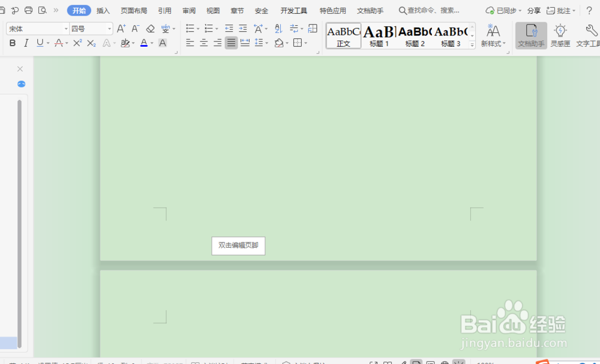Click the show/hide paragraph marks icon

click(294, 28)
